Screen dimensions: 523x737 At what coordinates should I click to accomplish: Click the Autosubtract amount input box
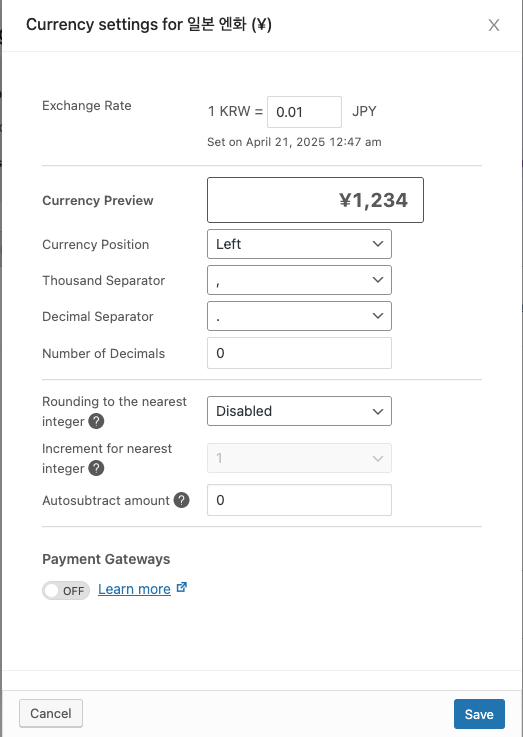[299, 500]
